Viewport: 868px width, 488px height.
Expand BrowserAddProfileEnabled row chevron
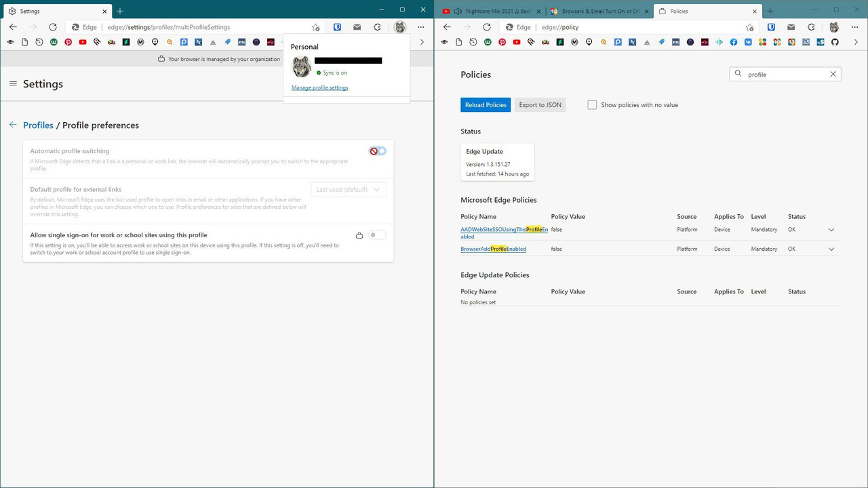coord(831,249)
